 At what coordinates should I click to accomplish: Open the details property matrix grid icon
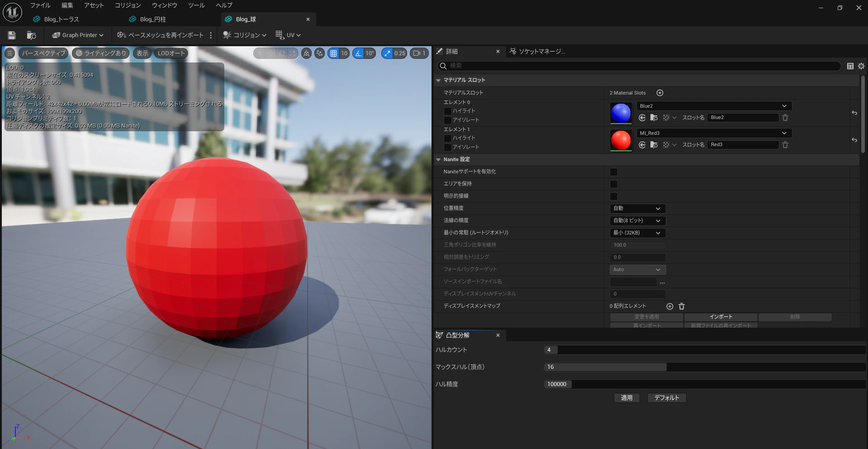(850, 66)
